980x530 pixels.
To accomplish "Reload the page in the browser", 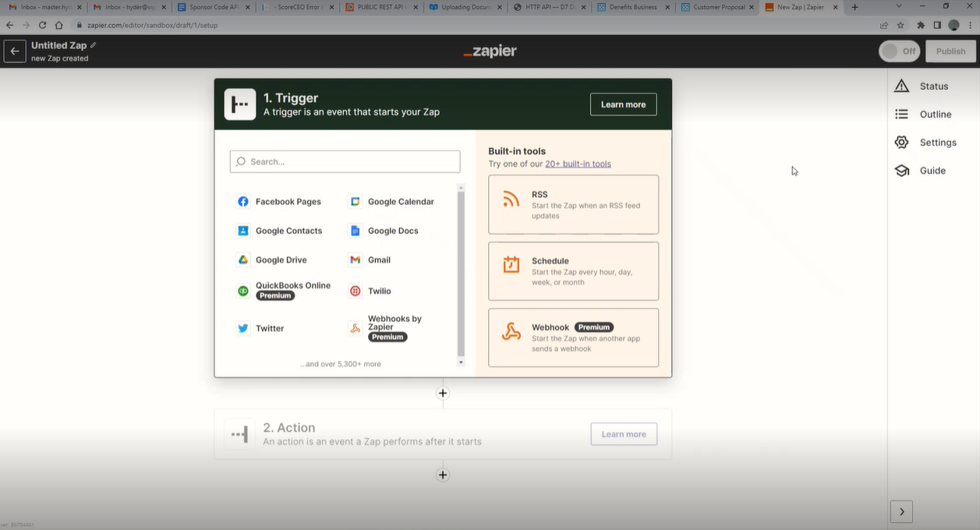I will pyautogui.click(x=42, y=25).
